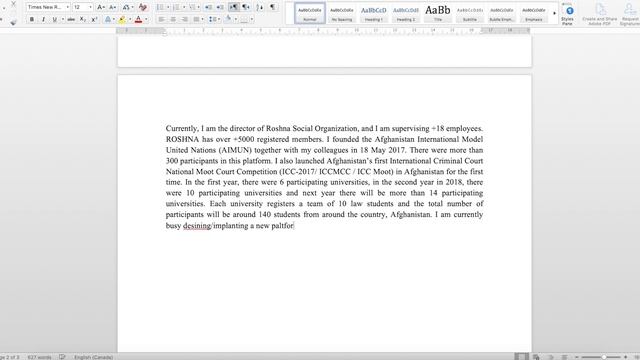The image size is (640, 360).
Task: Apply text effects button
Action: pyautogui.click(x=108, y=20)
